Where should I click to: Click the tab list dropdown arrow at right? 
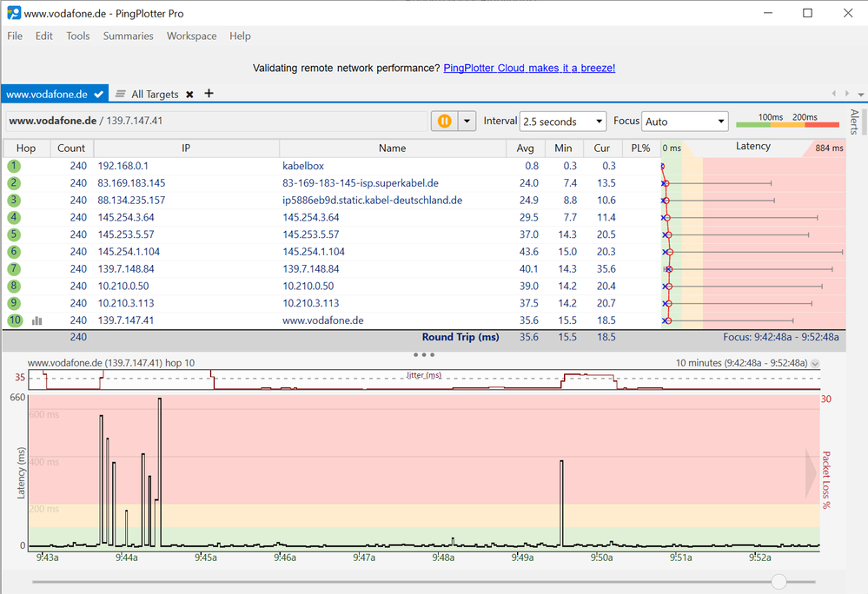[861, 94]
